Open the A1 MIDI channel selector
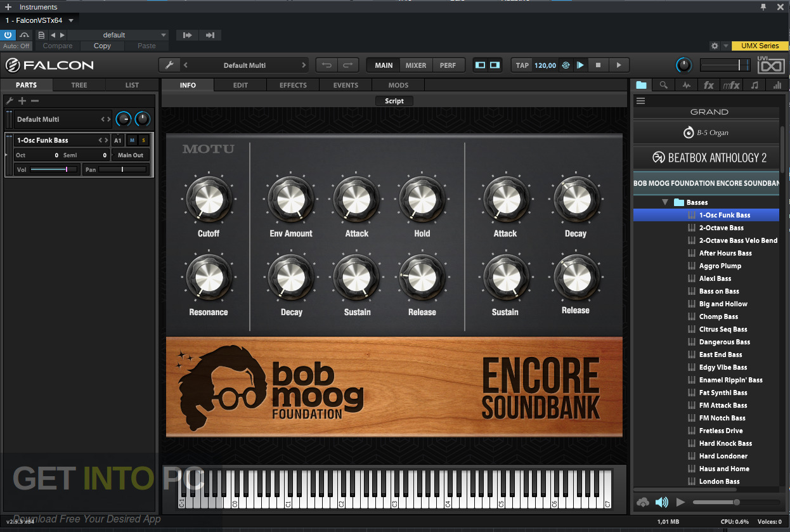Viewport: 790px width, 532px height. 118,140
